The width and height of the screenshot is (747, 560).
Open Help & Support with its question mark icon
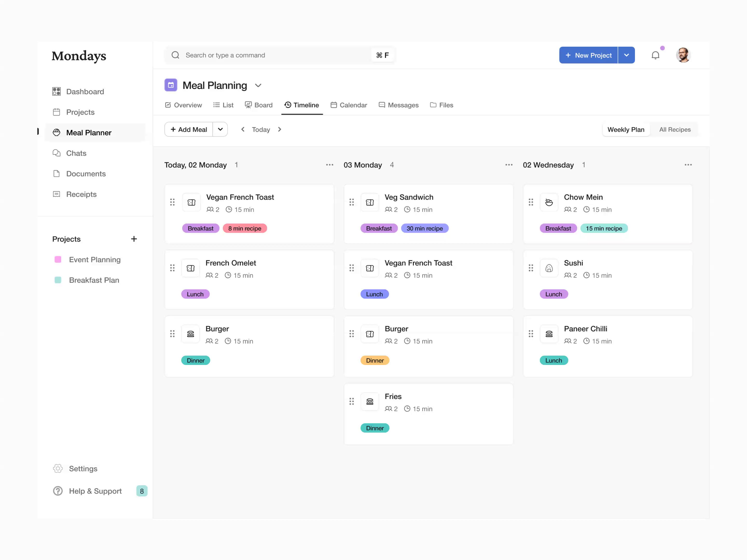point(57,491)
